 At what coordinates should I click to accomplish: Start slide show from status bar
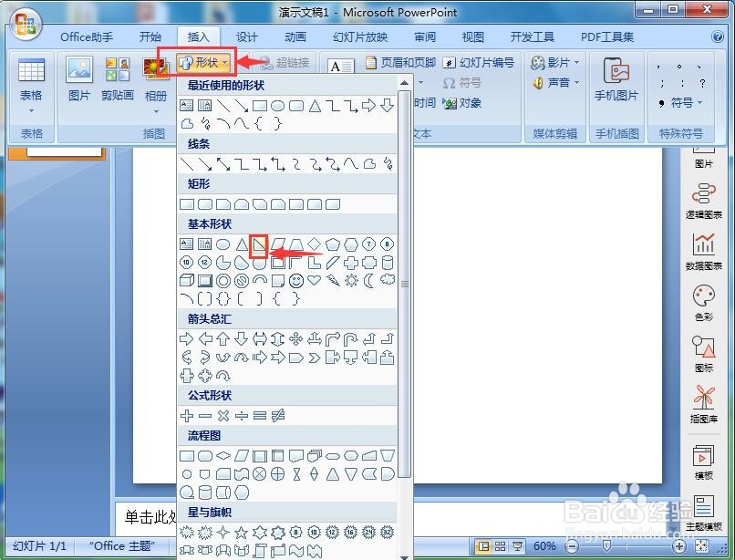[x=517, y=546]
